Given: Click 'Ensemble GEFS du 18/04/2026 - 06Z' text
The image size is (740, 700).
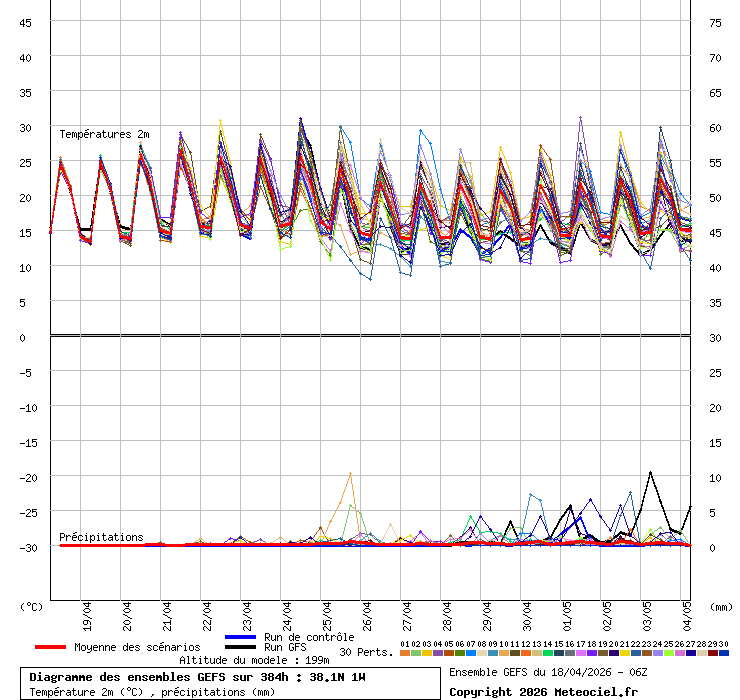Looking at the screenshot, I should point(547,672).
